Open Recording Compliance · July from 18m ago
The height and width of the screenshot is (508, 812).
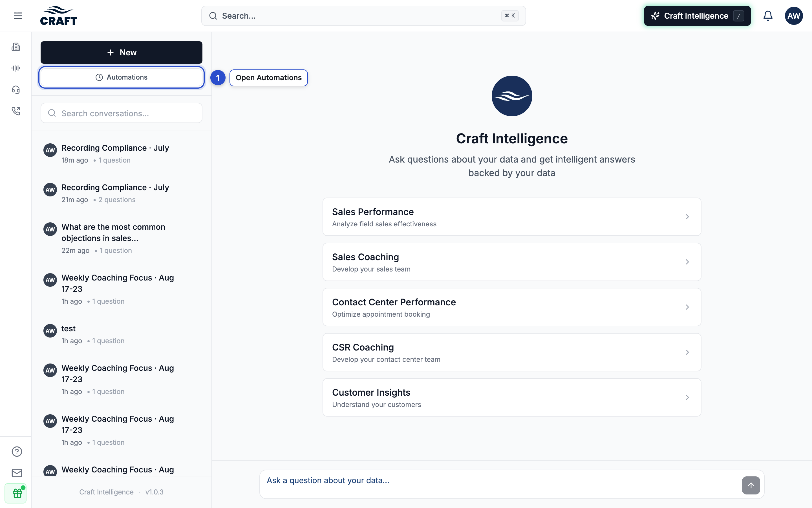point(122,154)
